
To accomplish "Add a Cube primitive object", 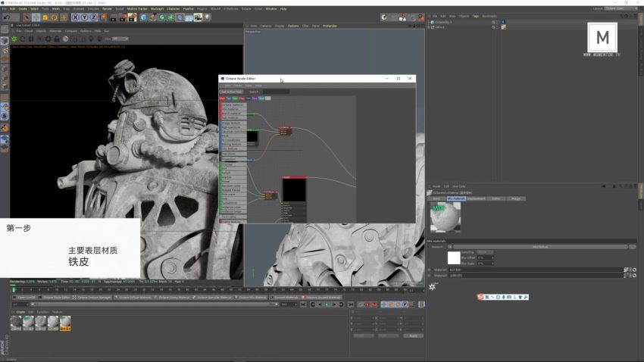I will [143, 17].
